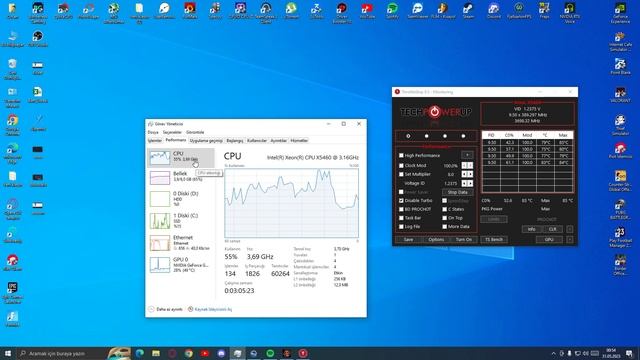Increase Voltage ID value with right arrow
The height and width of the screenshot is (360, 640).
point(470,183)
